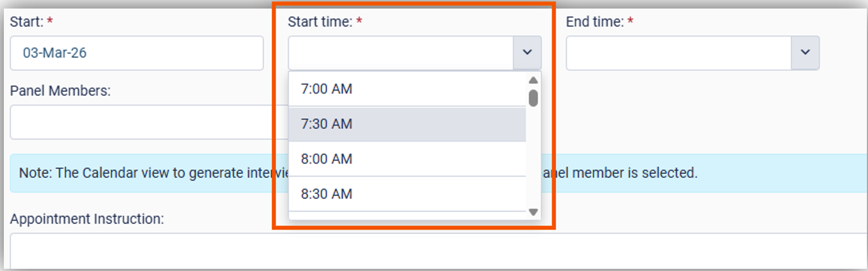Click the "End time:" label
Viewport: 868px width, 271px height.
(595, 22)
